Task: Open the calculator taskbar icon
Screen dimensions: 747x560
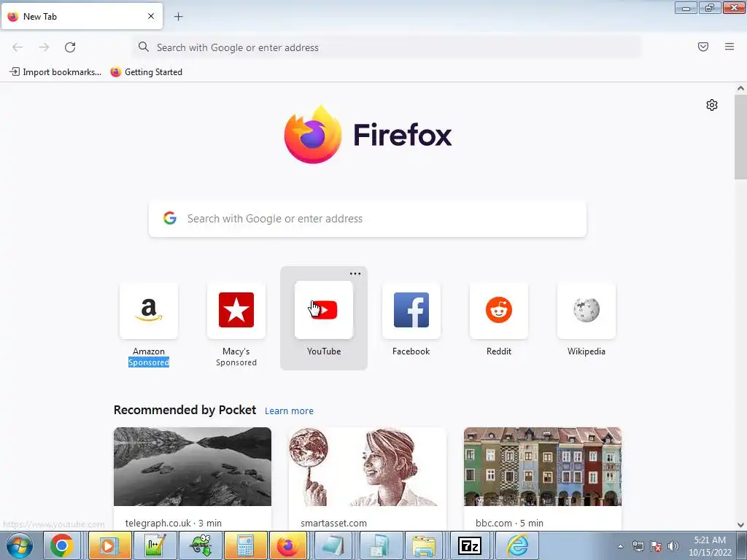Action: pos(245,545)
